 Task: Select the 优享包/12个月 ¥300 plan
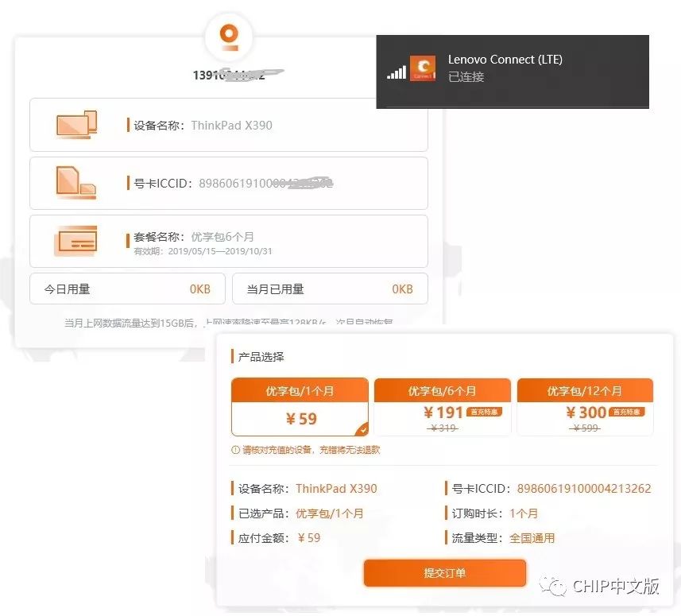coord(585,407)
